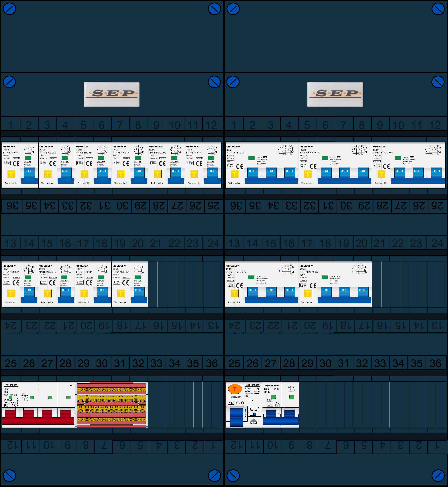
Task: Click yellow T button on left panel RCM2 at slots 5-6
Action: (84, 174)
